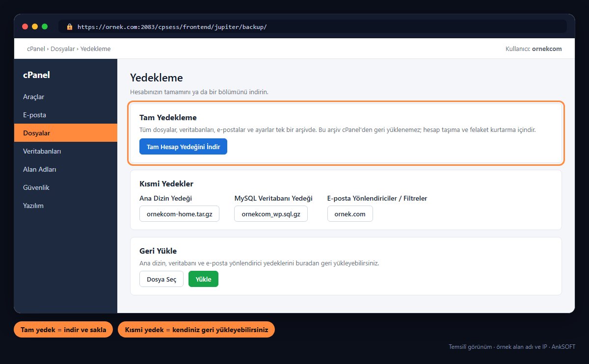Image resolution: width=589 pixels, height=364 pixels.
Task: Click the ornekcom username in header
Action: tap(547, 49)
